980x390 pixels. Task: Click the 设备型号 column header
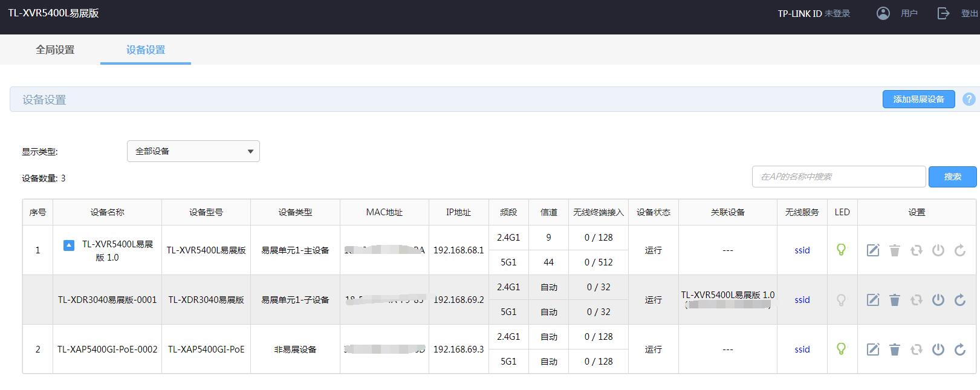206,212
